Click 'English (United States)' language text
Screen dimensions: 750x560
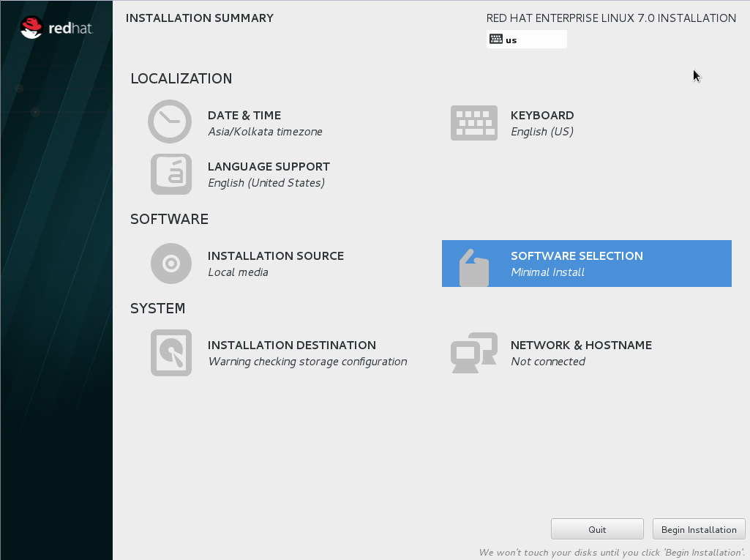266,183
